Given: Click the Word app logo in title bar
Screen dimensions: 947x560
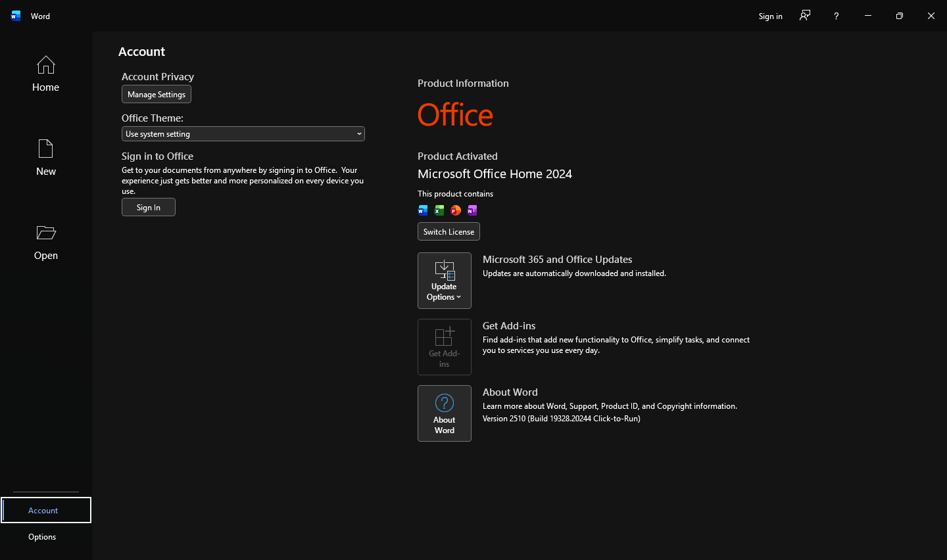Looking at the screenshot, I should click(16, 16).
